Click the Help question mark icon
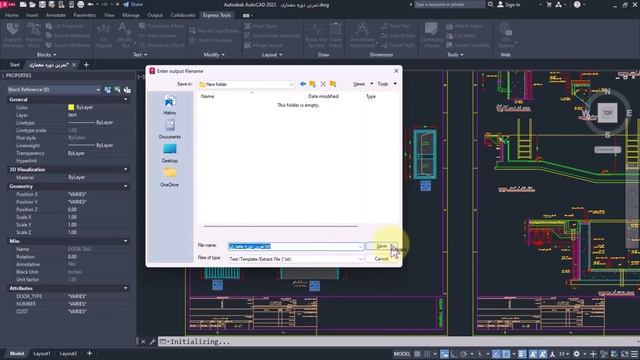Image resolution: width=640 pixels, height=360 pixels. (x=577, y=4)
